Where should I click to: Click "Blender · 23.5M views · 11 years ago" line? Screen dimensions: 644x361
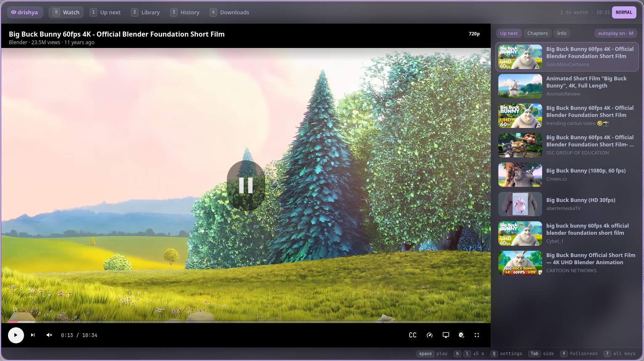click(51, 42)
